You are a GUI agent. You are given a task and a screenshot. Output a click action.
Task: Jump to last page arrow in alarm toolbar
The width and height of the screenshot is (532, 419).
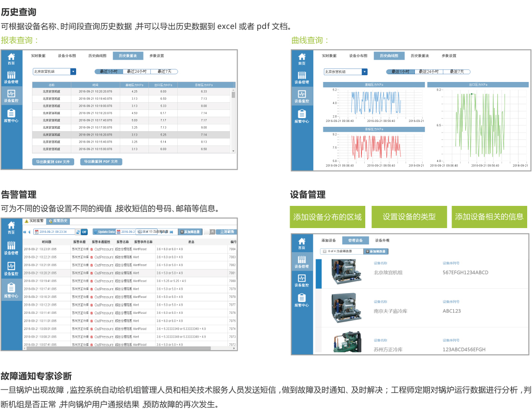[x=172, y=232]
